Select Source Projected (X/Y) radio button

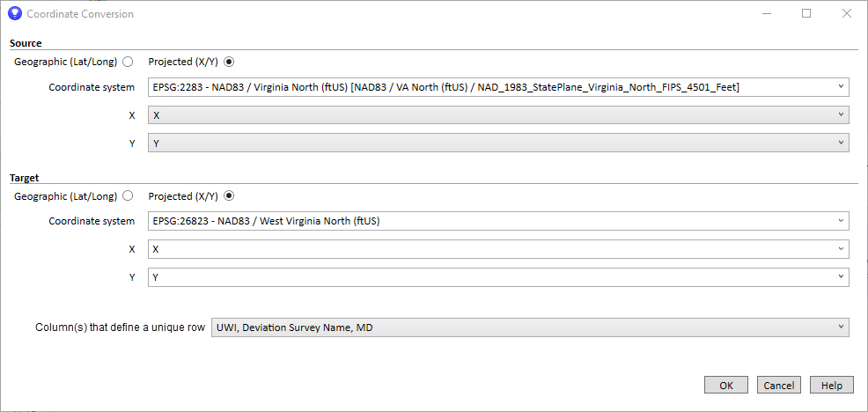pyautogui.click(x=230, y=62)
